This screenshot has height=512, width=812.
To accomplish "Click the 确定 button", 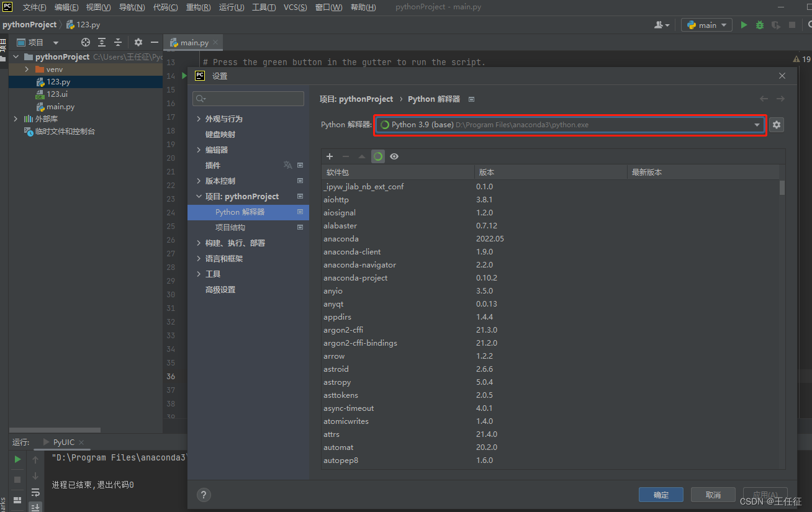I will coord(661,495).
